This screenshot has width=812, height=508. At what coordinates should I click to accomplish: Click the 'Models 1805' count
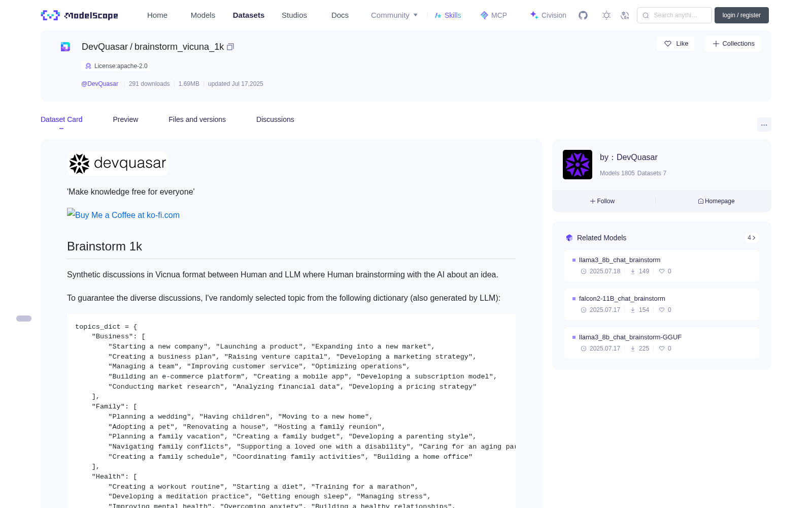point(617,173)
